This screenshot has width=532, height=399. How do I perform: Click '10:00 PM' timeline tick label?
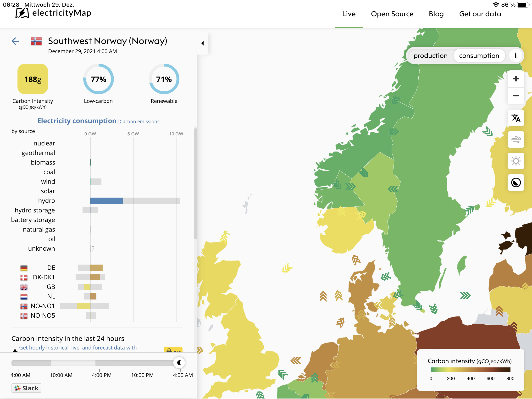[142, 375]
